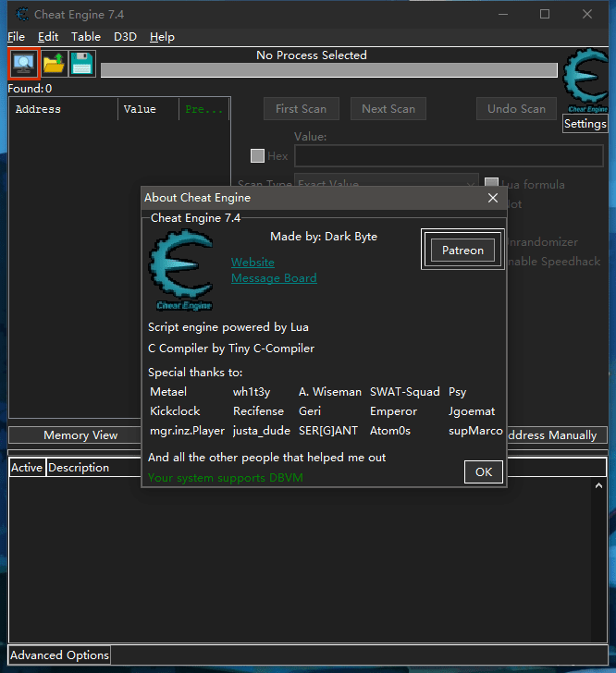Minimize the Cheat Engine window
The width and height of the screenshot is (616, 673).
(503, 14)
